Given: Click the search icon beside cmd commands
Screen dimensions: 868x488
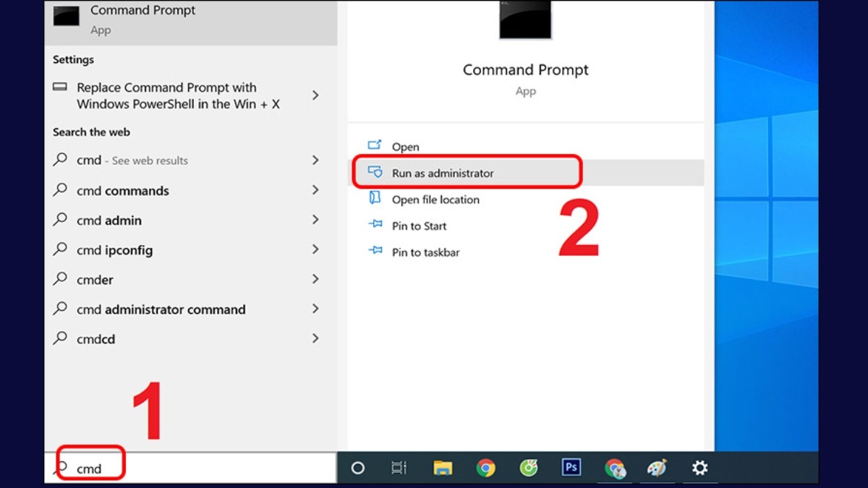Looking at the screenshot, I should 60,189.
